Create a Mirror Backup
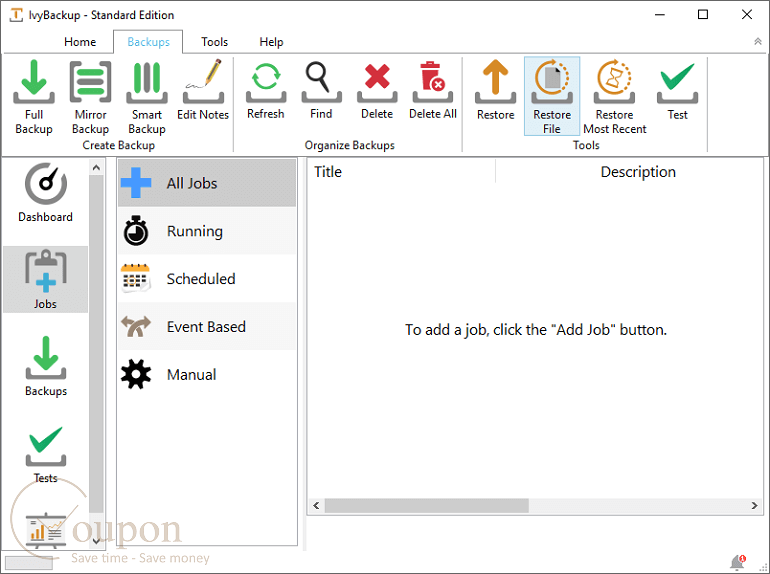The width and height of the screenshot is (770, 574). [90, 97]
